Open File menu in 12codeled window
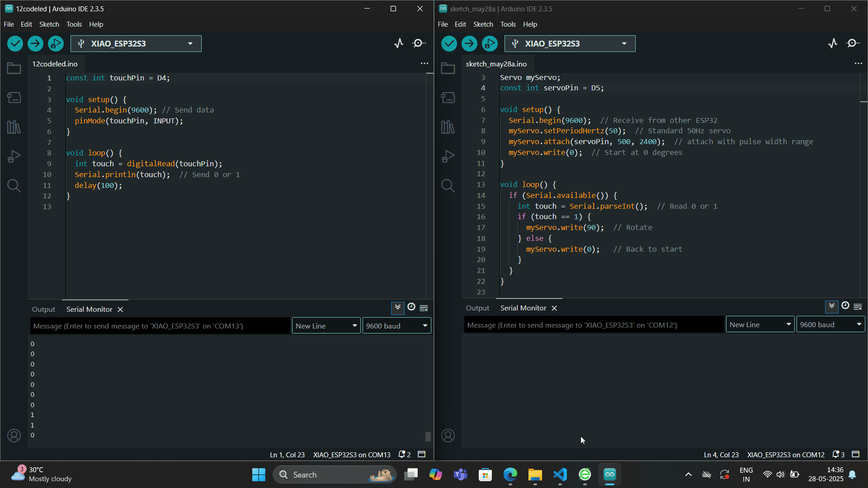Image resolution: width=868 pixels, height=488 pixels. 9,24
